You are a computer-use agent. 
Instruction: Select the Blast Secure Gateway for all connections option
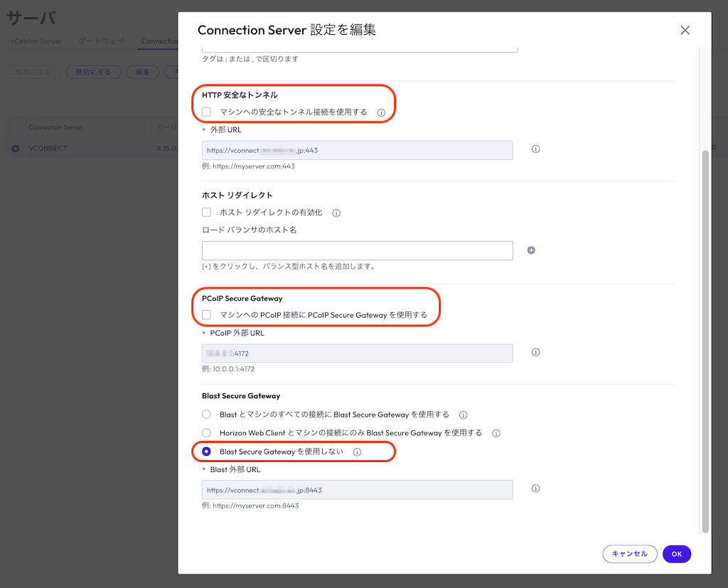(206, 415)
